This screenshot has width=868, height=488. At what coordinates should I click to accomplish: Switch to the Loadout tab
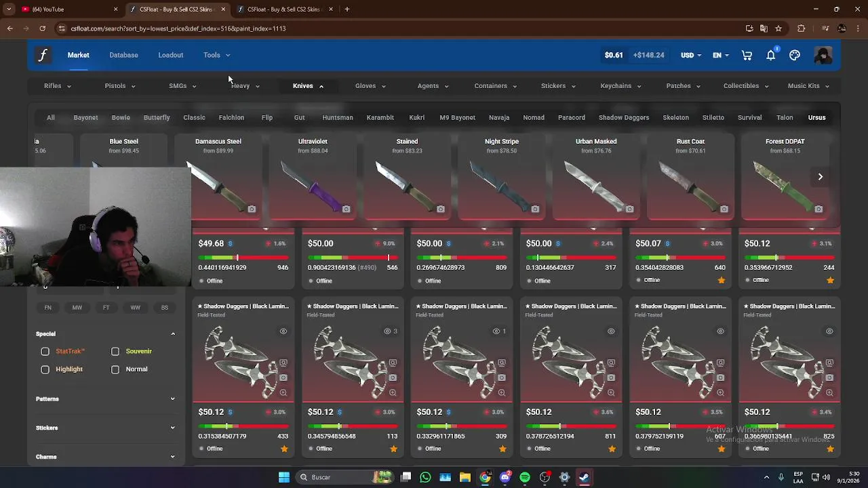171,56
